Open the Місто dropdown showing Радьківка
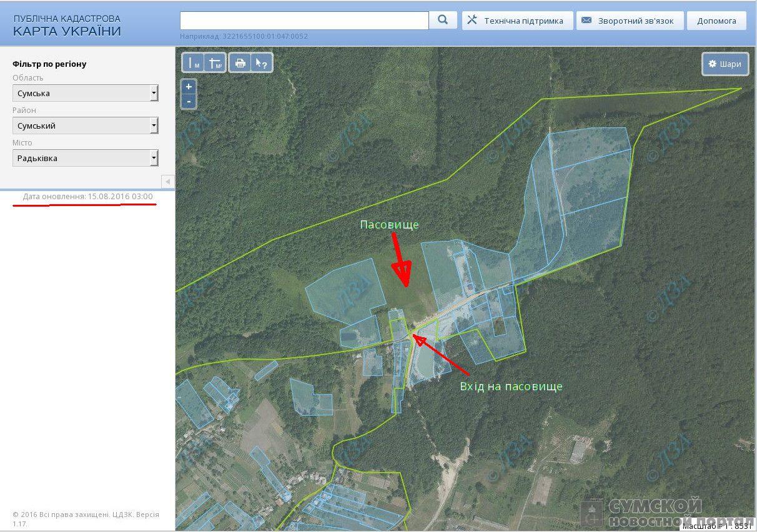 pos(86,158)
